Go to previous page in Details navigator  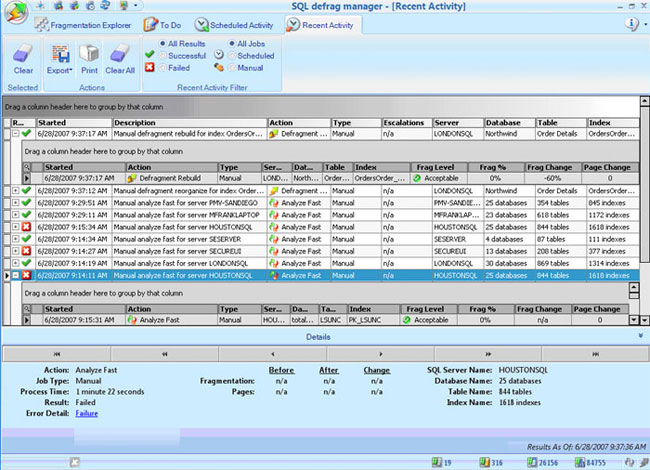coord(165,354)
